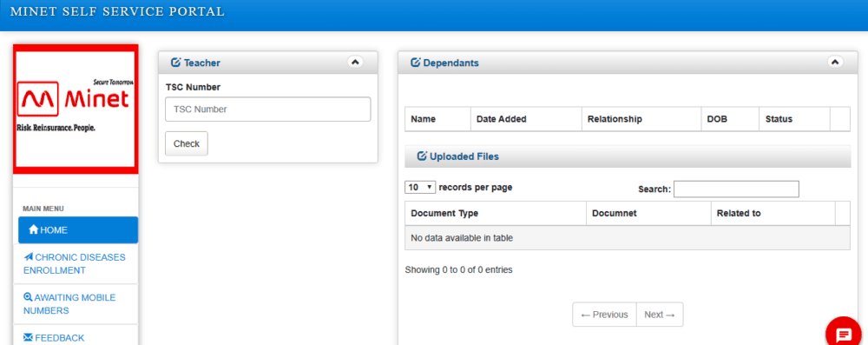Click the Minet logo image
The width and height of the screenshot is (868, 345).
pos(76,109)
